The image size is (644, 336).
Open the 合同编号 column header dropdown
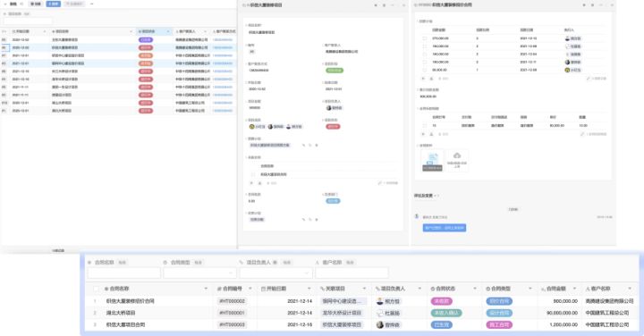pyautogui.click(x=250, y=289)
